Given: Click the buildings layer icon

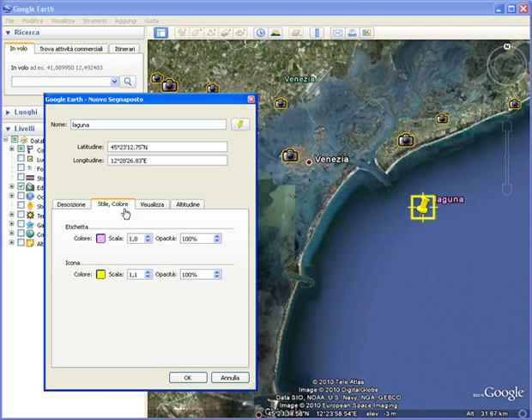Looking at the screenshot, I should point(30,186).
